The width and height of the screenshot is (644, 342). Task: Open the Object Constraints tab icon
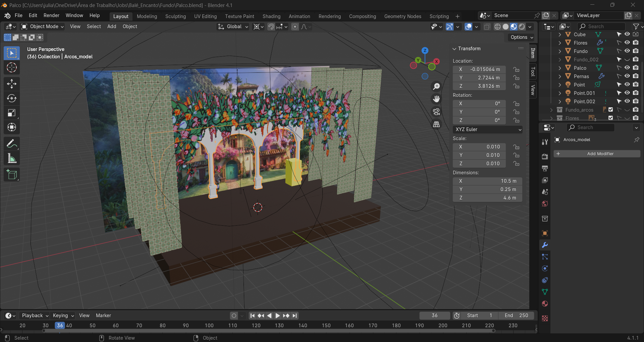pyautogui.click(x=545, y=280)
